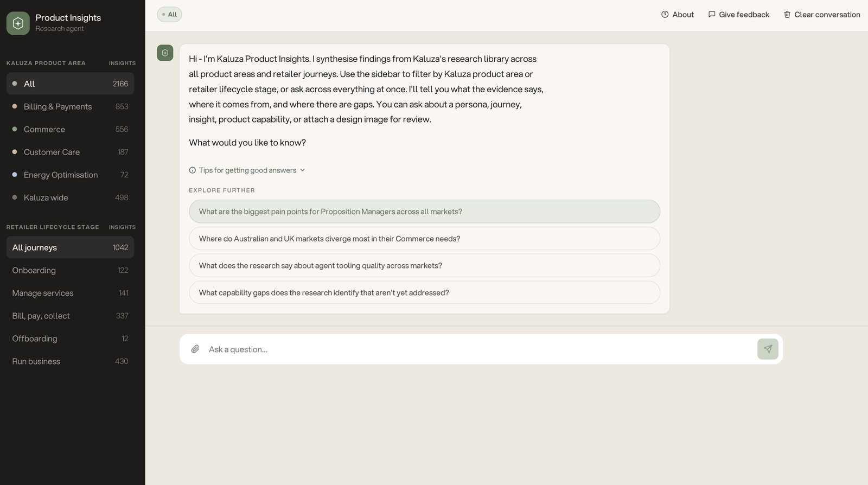This screenshot has height=485, width=868.
Task: Select Offboarding lifecycle stage
Action: tap(70, 339)
